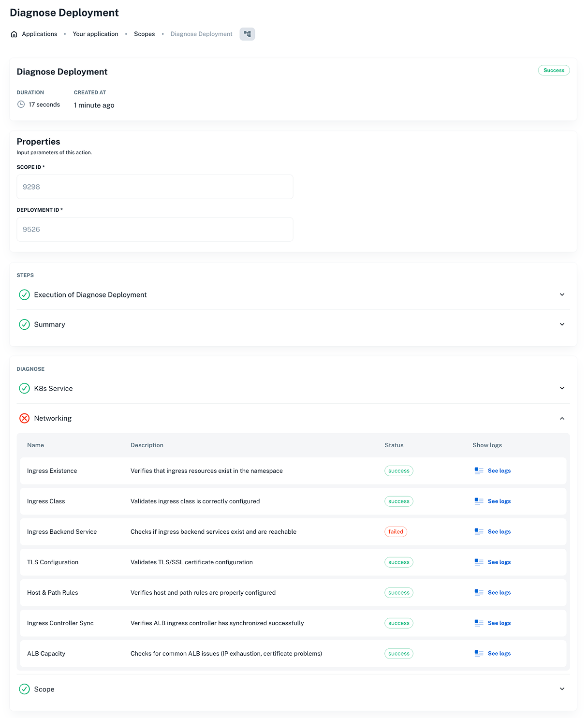
Task: Expand the K8s Service section chevron
Action: click(x=562, y=388)
